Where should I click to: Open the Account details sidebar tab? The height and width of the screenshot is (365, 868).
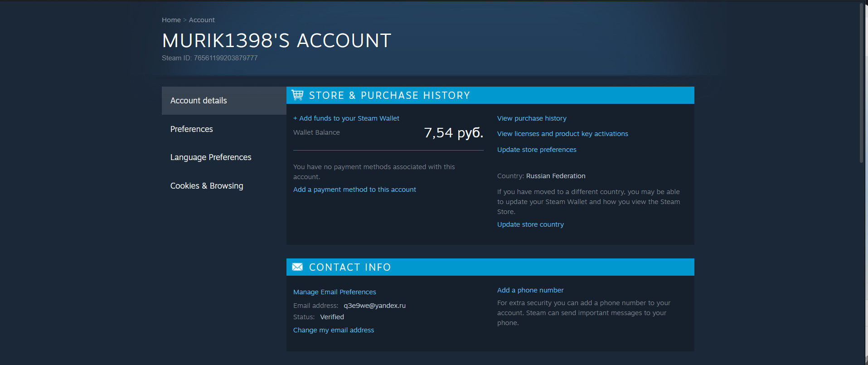point(199,101)
